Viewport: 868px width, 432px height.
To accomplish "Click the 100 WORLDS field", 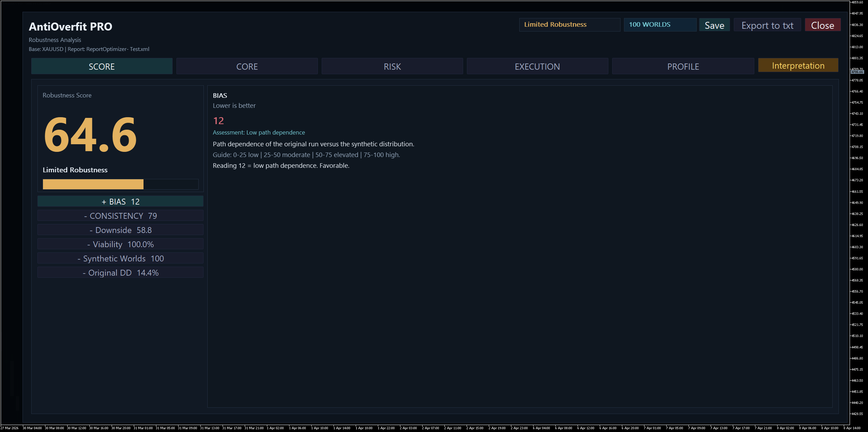I will point(660,25).
